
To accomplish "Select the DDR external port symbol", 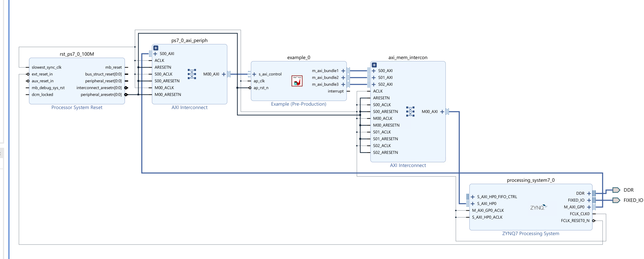I will [616, 190].
